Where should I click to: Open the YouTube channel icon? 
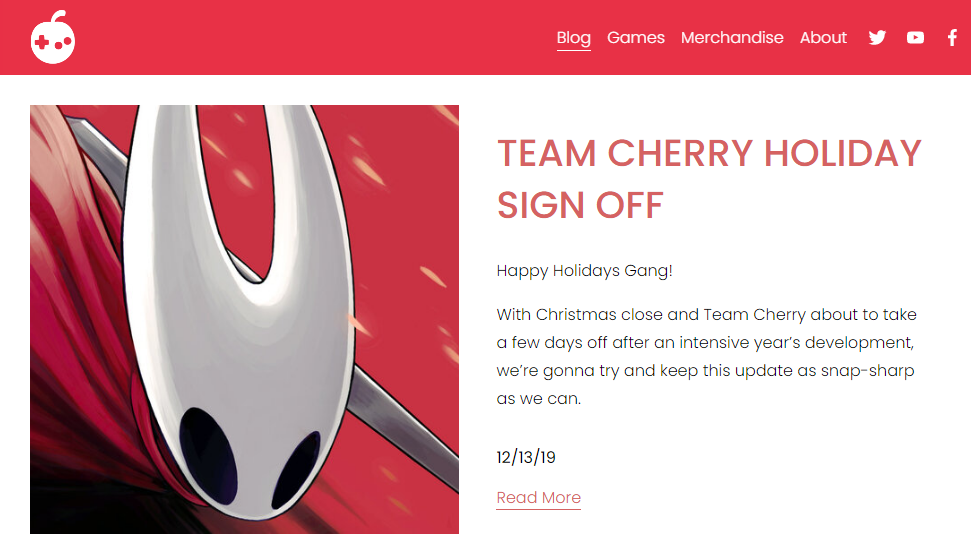[x=915, y=38]
